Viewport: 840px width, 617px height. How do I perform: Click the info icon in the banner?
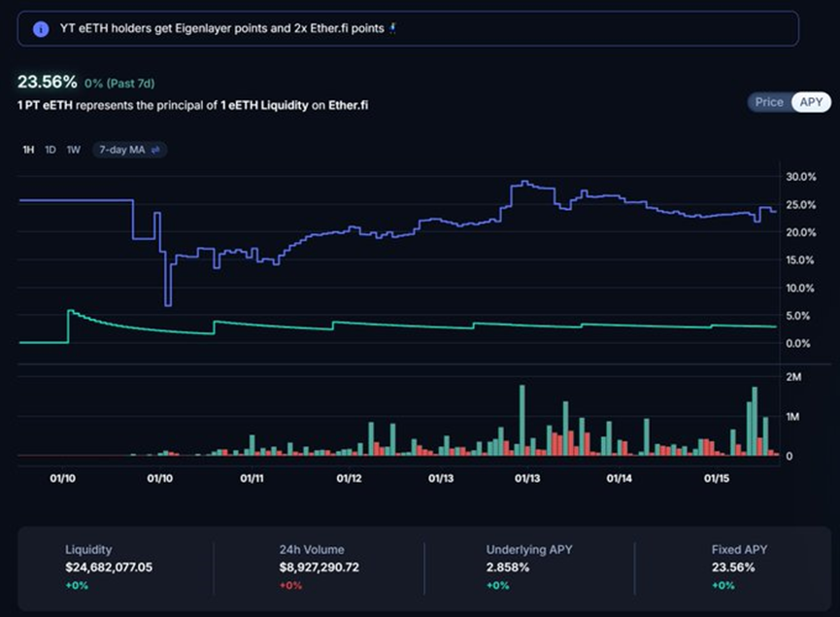coord(40,29)
